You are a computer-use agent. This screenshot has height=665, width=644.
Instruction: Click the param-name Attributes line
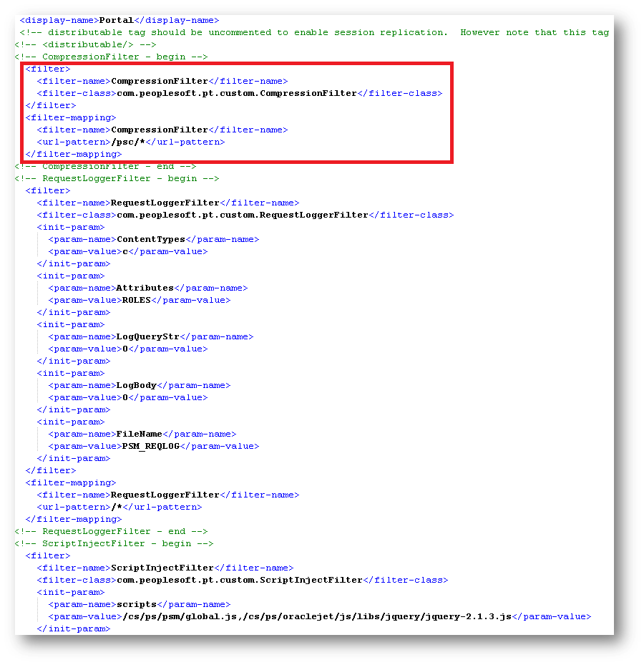148,288
